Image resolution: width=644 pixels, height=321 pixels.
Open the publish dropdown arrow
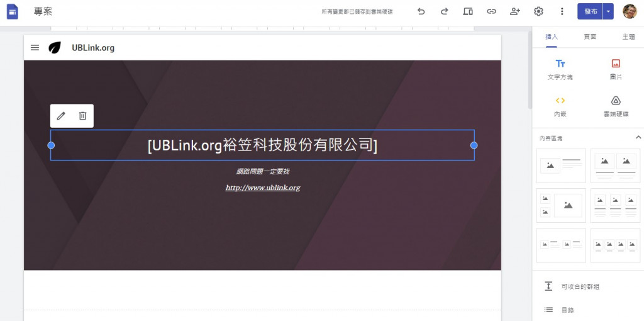pyautogui.click(x=608, y=11)
